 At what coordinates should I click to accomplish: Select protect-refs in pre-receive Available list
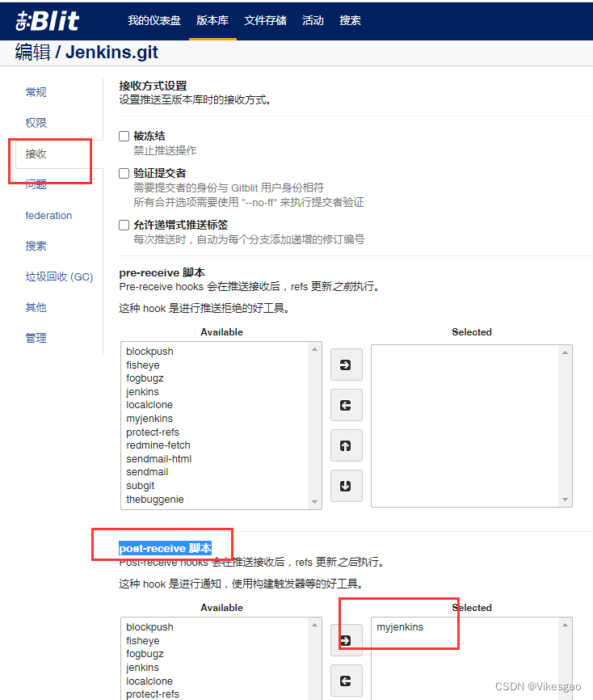click(153, 432)
